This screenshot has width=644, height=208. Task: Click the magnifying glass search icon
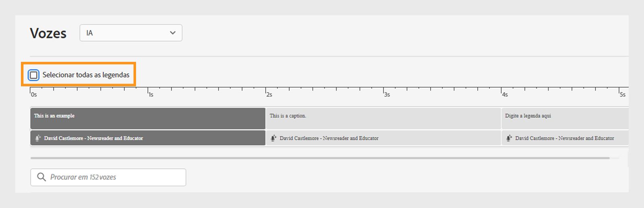pyautogui.click(x=41, y=177)
